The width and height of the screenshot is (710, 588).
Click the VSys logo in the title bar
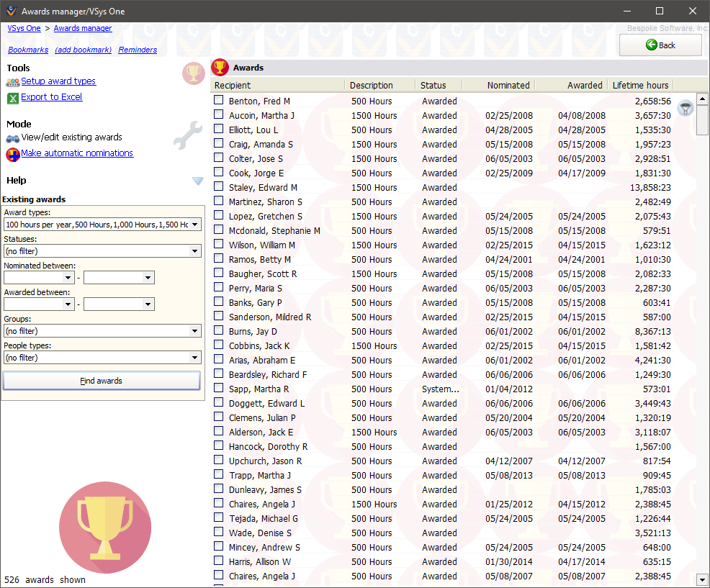(x=12, y=11)
